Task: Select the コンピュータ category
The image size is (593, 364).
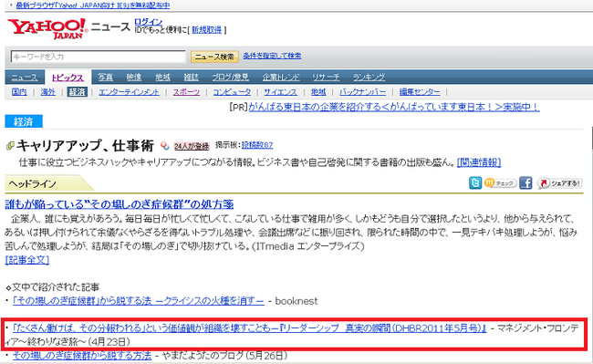Action: 232,92
